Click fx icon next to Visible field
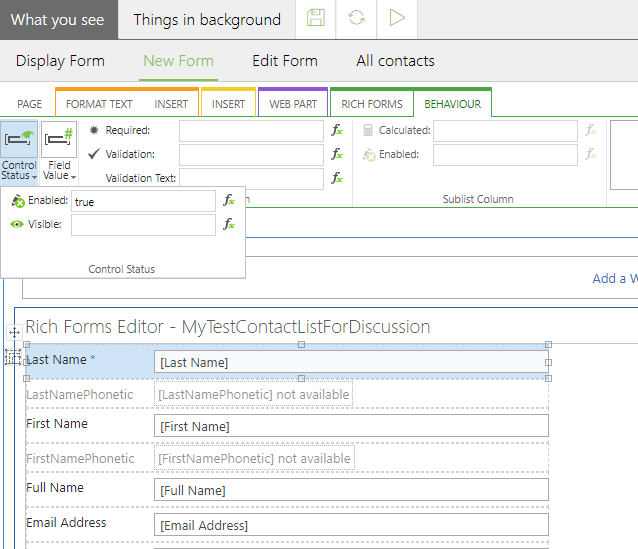Image resolution: width=638 pixels, height=549 pixels. pos(230,225)
